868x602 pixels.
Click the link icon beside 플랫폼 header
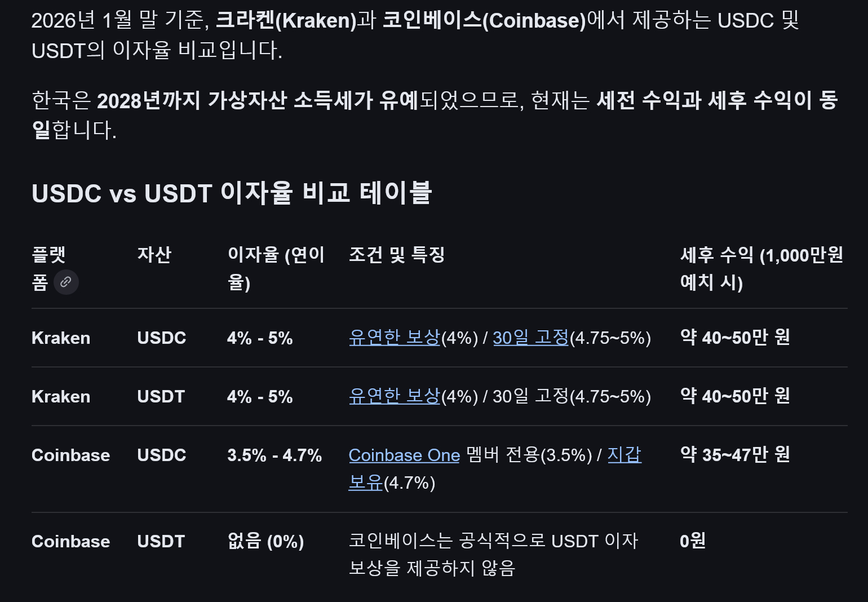pos(66,282)
